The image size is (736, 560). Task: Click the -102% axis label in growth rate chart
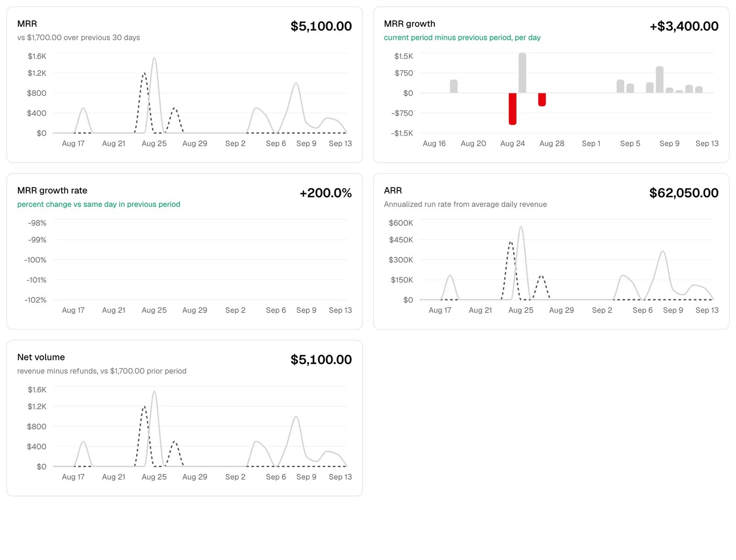[x=35, y=300]
